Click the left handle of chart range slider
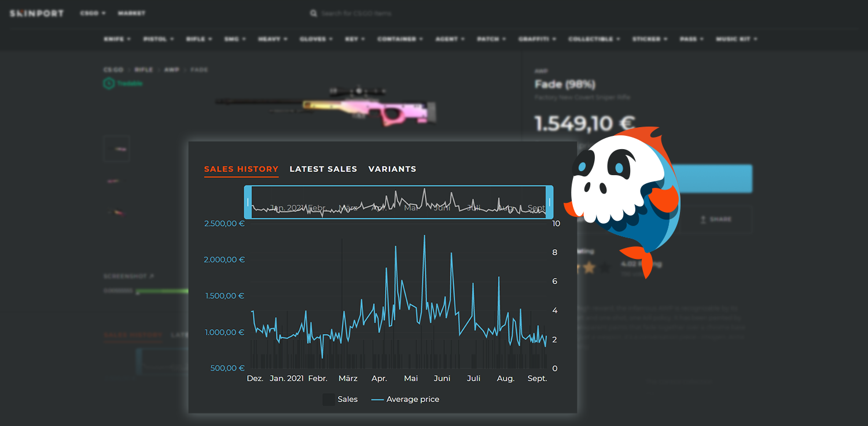 (x=248, y=202)
